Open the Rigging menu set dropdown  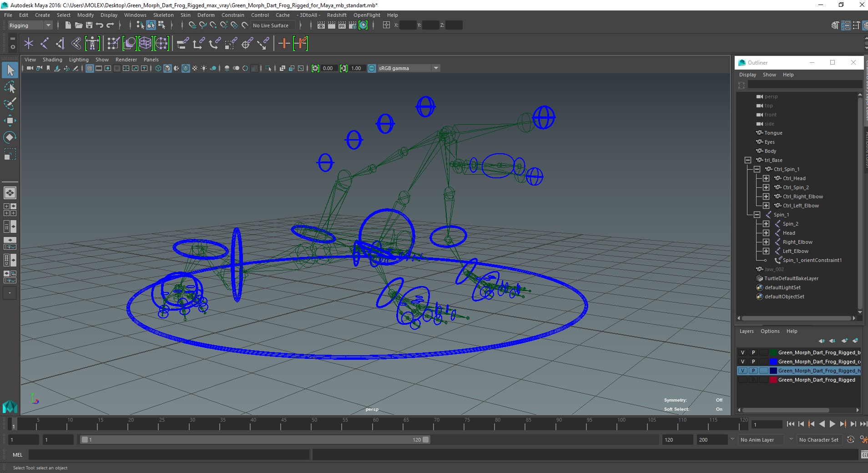(x=30, y=25)
